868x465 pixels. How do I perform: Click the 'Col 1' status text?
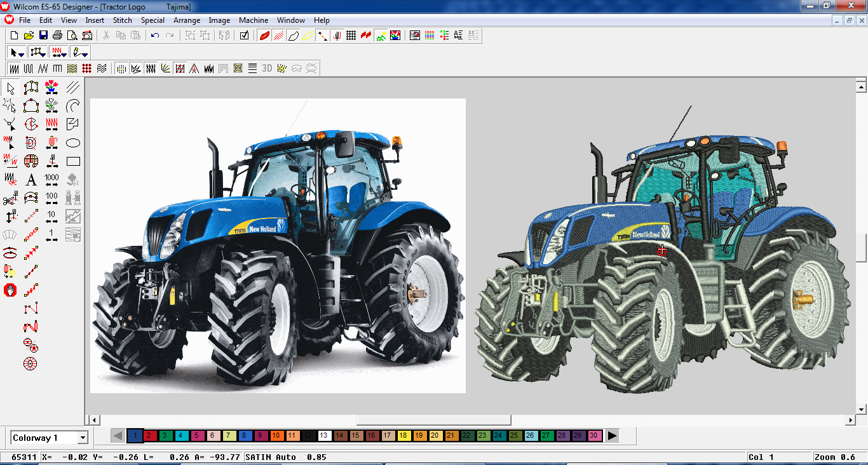[761, 457]
